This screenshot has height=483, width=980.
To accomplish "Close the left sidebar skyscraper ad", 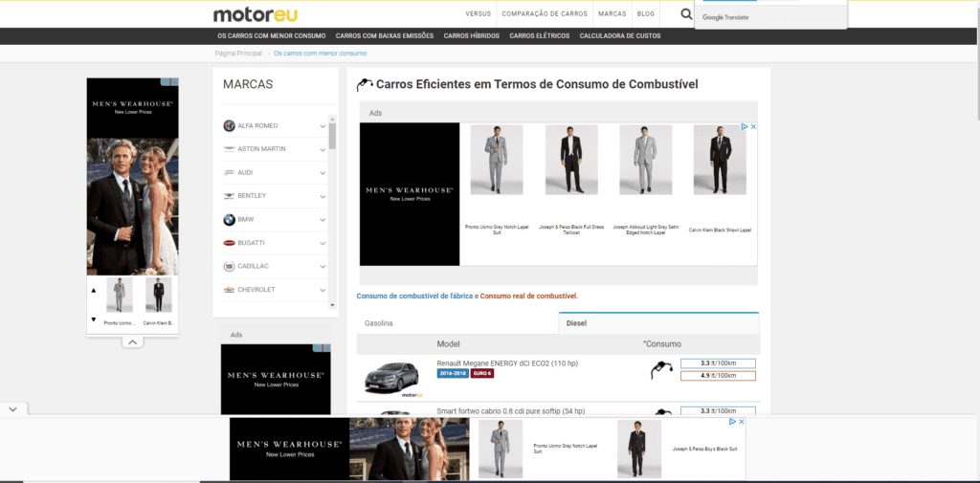I will coord(175,82).
